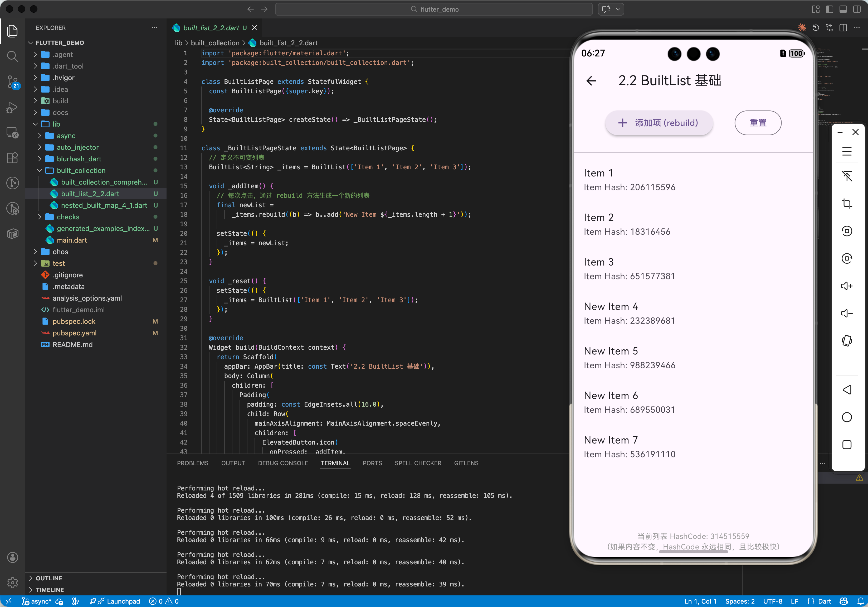Switch to the DEBUG CONSOLE tab
868x607 pixels.
point(283,463)
